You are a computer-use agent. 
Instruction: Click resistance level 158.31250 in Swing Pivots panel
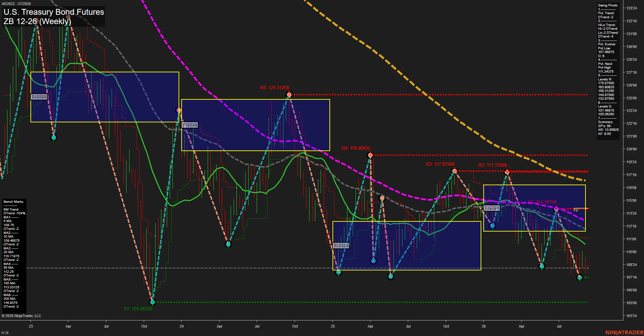606,91
